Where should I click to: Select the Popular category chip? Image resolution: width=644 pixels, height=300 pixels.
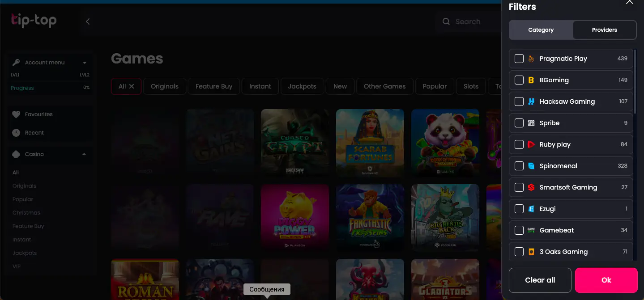tap(435, 86)
